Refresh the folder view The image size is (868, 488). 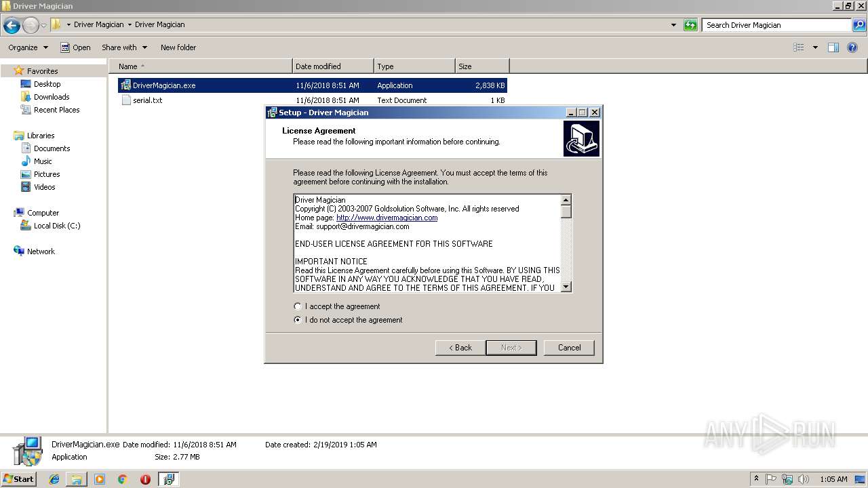(x=690, y=25)
